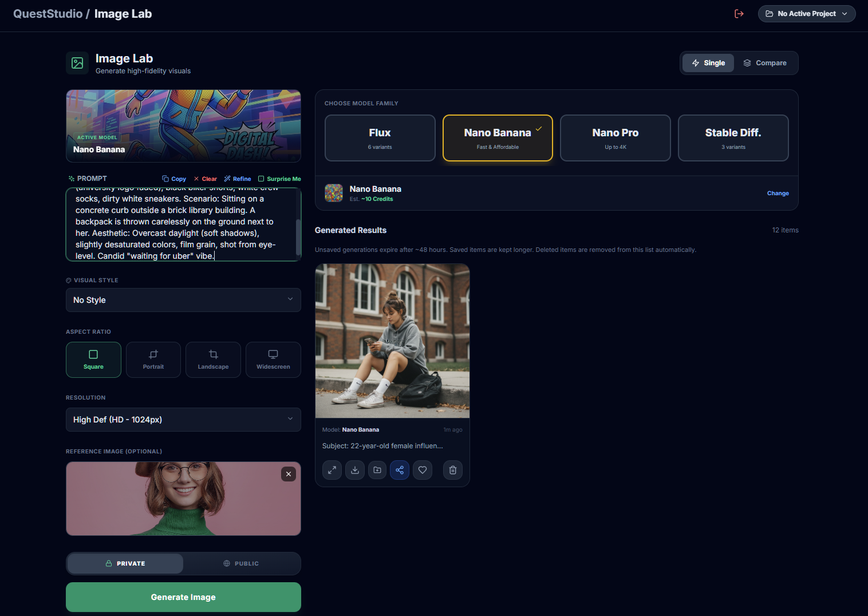
Task: Select Portrait aspect ratio
Action: [153, 360]
